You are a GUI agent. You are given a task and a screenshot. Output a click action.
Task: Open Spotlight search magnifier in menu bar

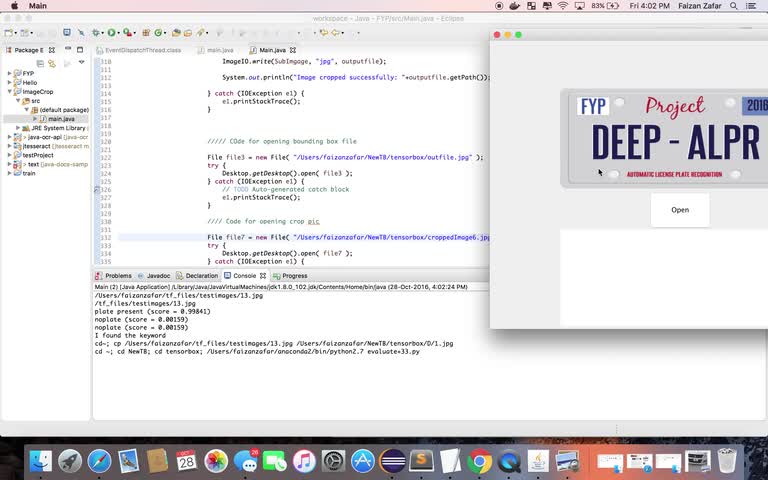[733, 6]
